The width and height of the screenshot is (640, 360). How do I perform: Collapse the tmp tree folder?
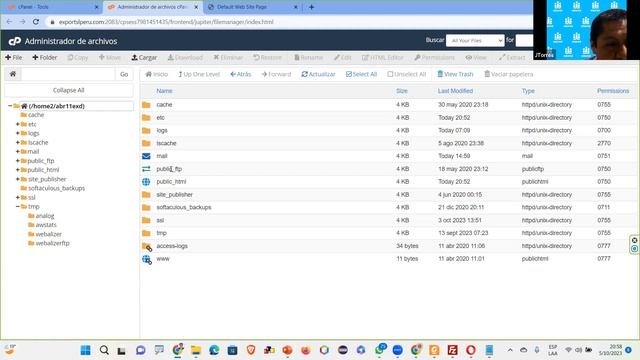coord(18,207)
